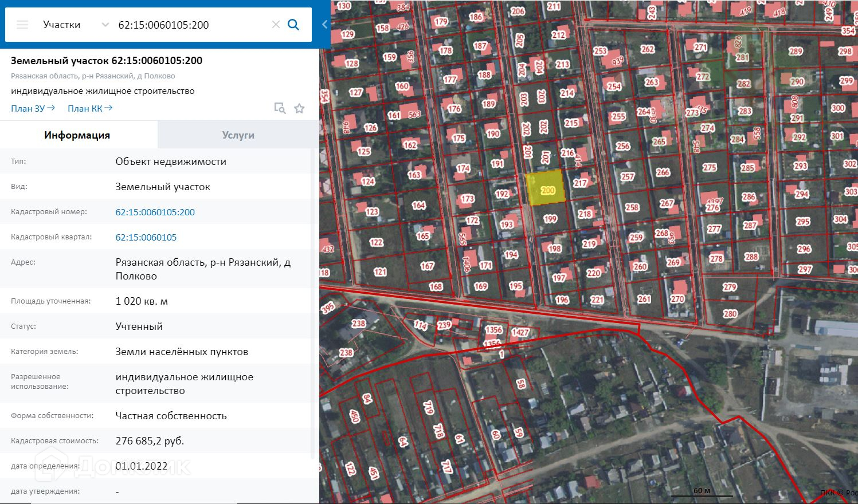
Task: Click the cadastral value 276 685,2 руб.
Action: coord(150,441)
